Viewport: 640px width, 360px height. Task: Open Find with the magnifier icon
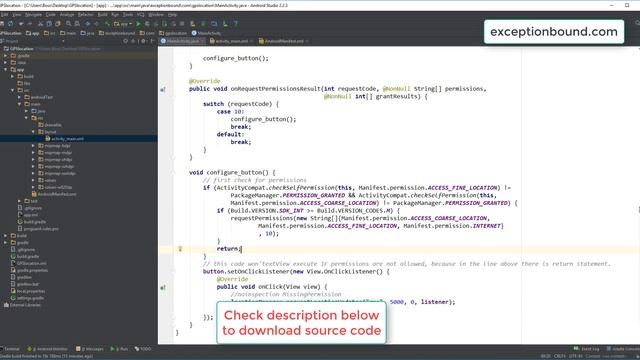pos(68,24)
